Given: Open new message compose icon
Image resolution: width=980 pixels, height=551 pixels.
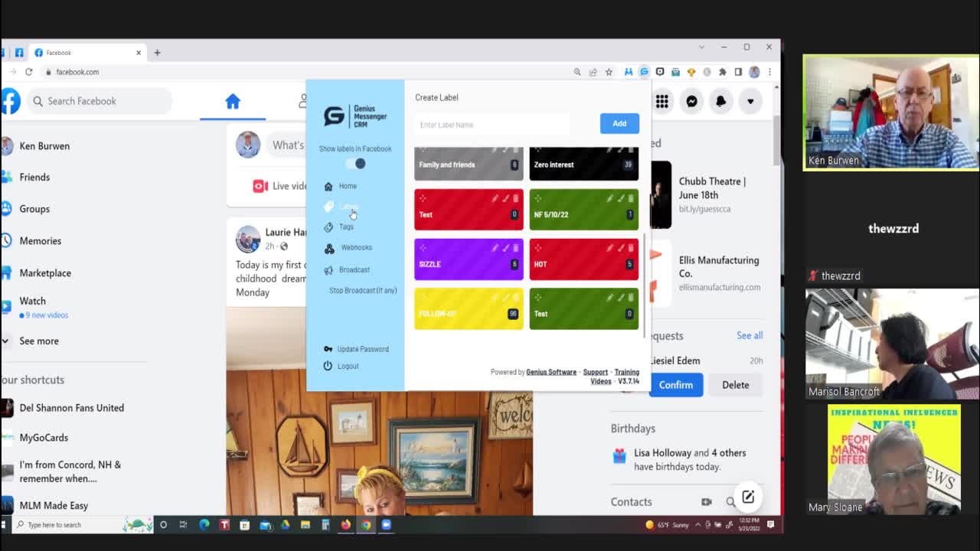Looking at the screenshot, I should point(748,497).
